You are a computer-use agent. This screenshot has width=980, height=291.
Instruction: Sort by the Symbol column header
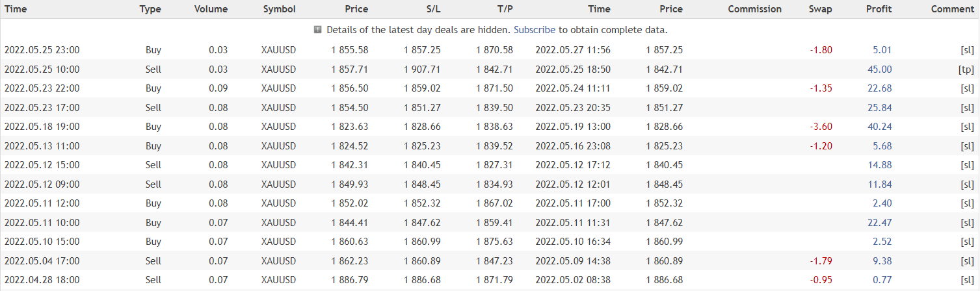pyautogui.click(x=279, y=9)
